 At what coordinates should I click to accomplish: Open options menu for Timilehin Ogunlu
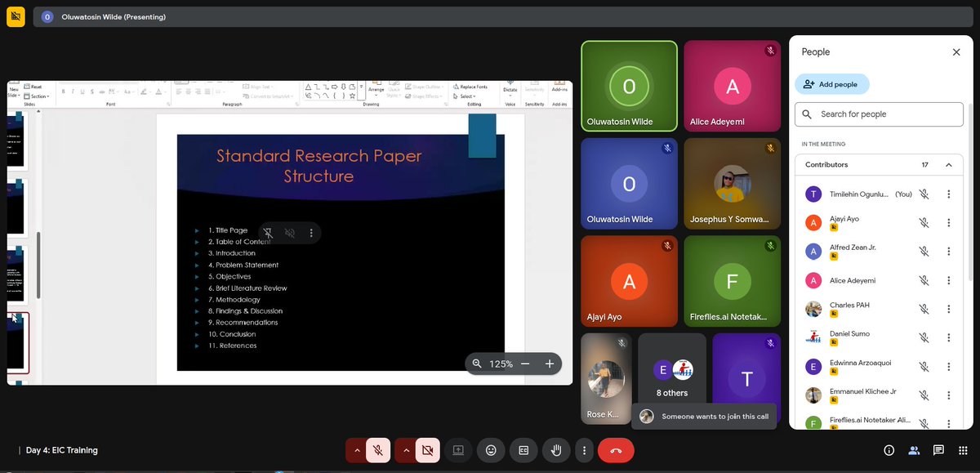click(948, 194)
